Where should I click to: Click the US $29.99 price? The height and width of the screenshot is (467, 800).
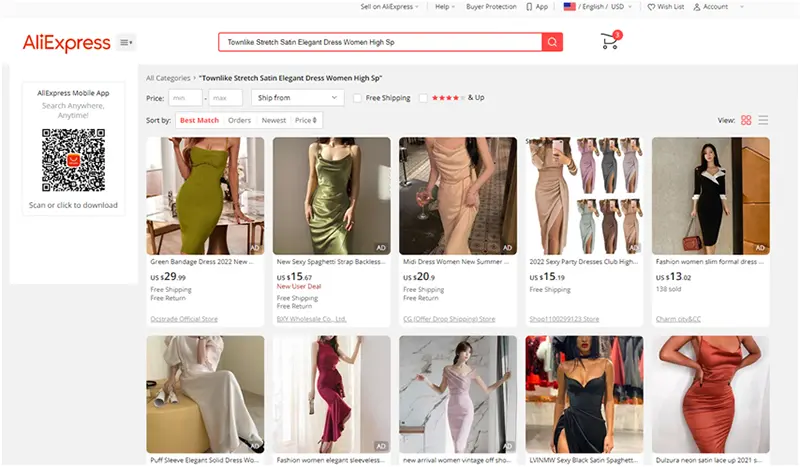point(168,277)
